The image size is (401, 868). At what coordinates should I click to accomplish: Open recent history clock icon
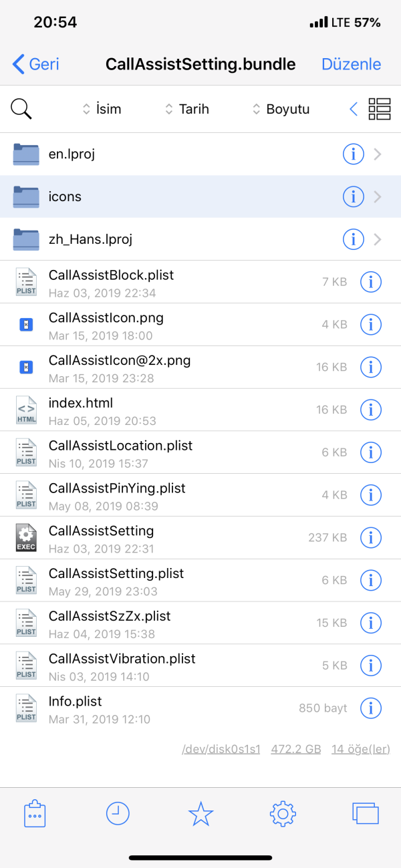tap(118, 813)
